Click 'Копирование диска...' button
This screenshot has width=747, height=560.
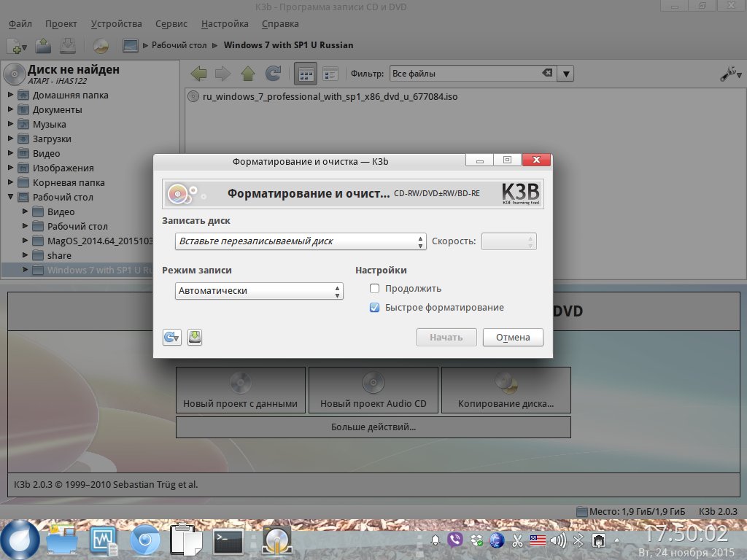point(506,389)
